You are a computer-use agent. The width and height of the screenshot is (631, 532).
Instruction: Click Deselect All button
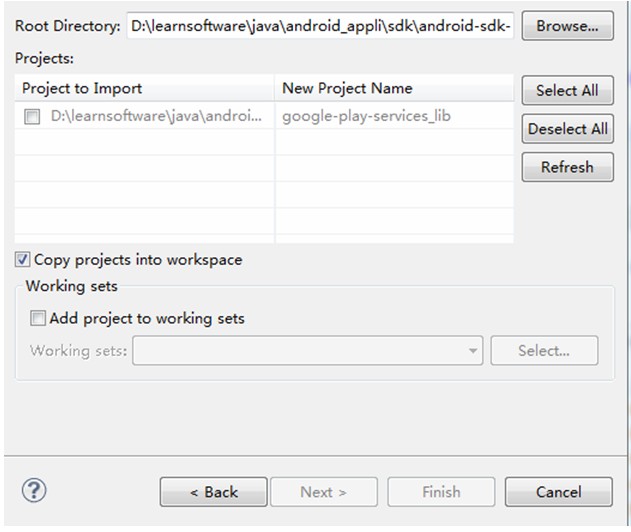tap(567, 129)
